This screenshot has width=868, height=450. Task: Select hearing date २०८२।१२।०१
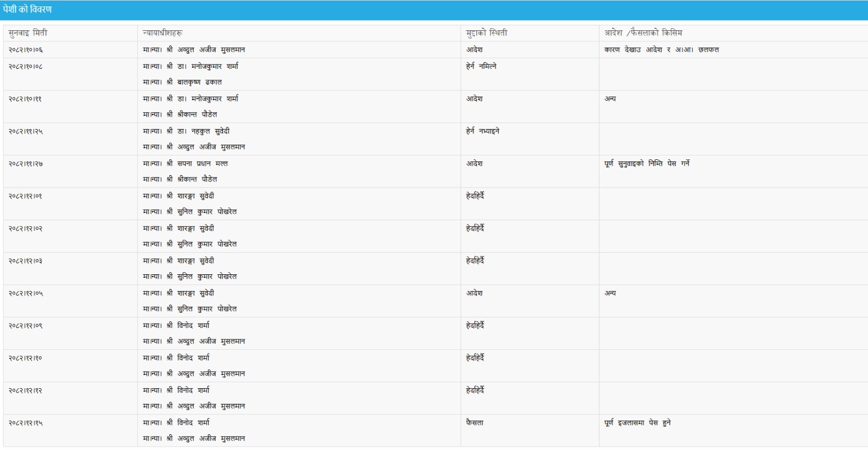tap(25, 196)
